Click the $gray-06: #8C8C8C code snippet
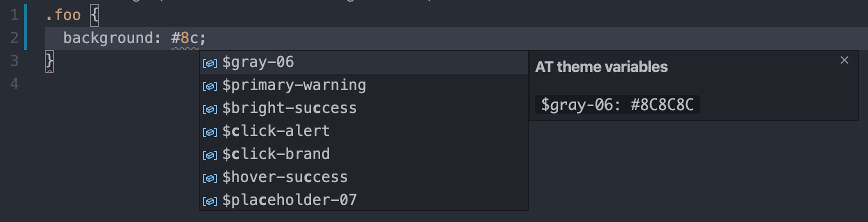The image size is (868, 222). [x=617, y=104]
